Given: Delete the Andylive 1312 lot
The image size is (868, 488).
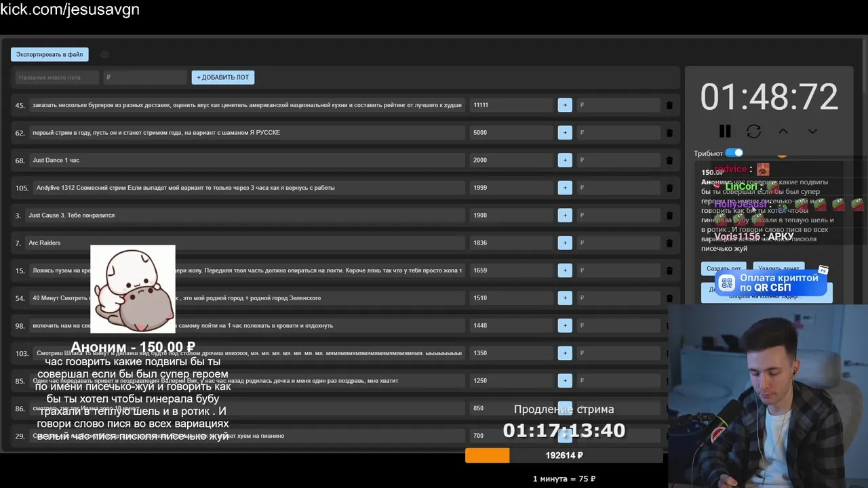Looking at the screenshot, I should pos(669,188).
